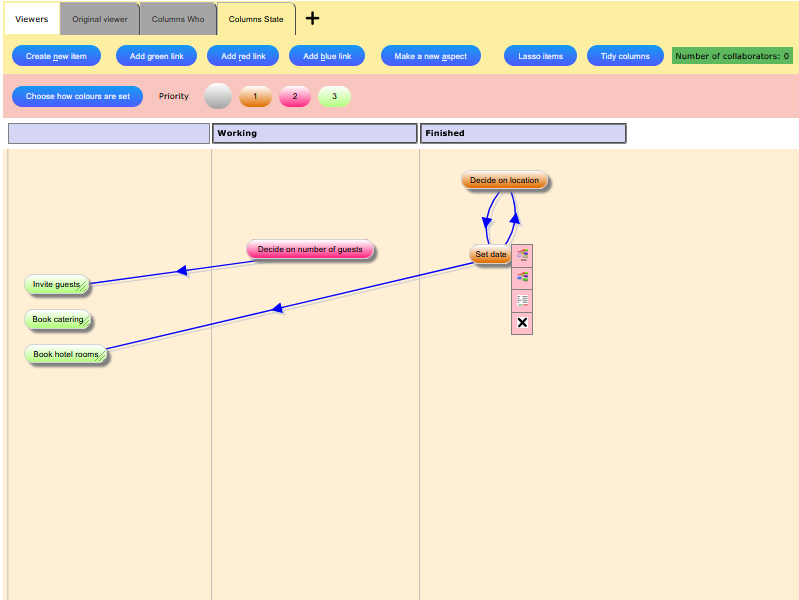Close the Set date popup with X icon
The height and width of the screenshot is (600, 799).
coord(522,323)
